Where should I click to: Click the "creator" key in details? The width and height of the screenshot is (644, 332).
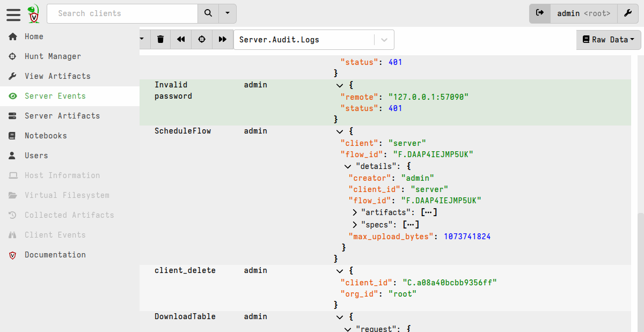pyautogui.click(x=369, y=178)
